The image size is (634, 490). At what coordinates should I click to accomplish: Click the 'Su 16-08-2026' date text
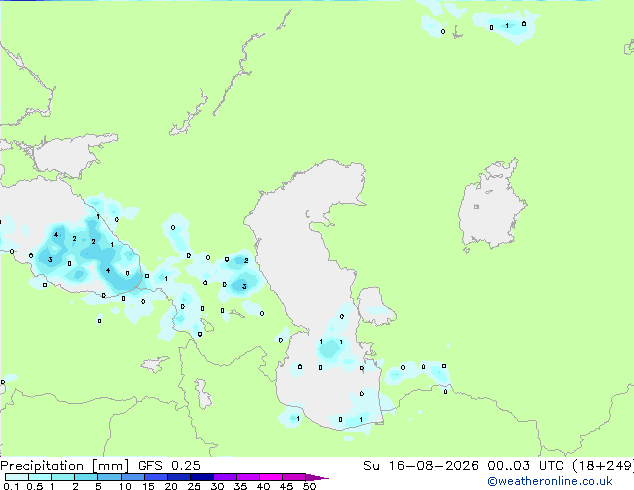[421, 466]
